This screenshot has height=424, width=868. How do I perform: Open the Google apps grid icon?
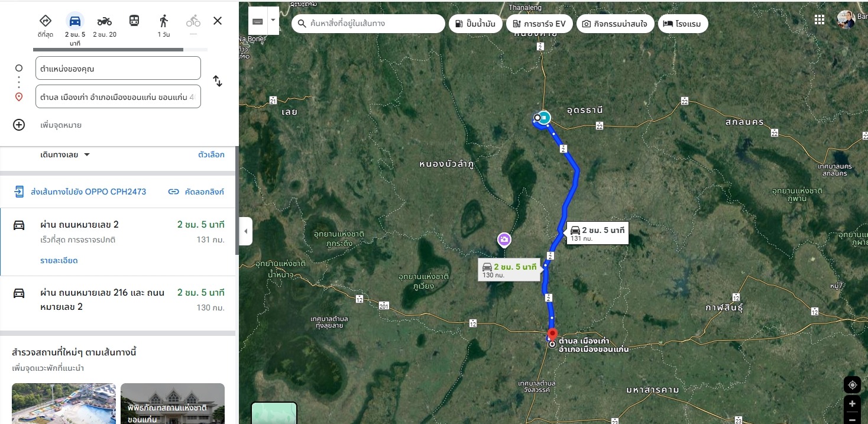[820, 20]
